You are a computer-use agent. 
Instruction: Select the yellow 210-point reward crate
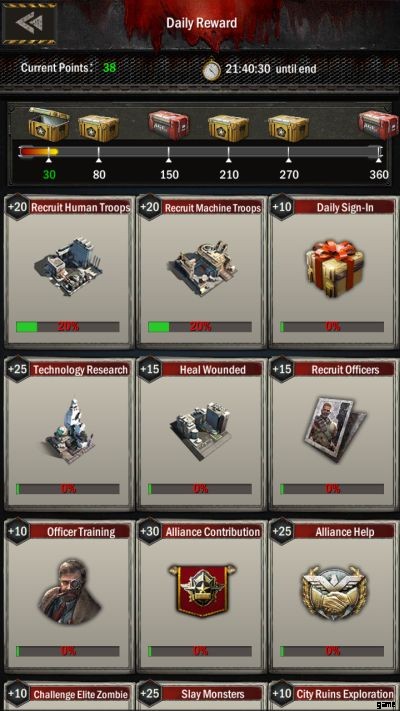click(228, 127)
